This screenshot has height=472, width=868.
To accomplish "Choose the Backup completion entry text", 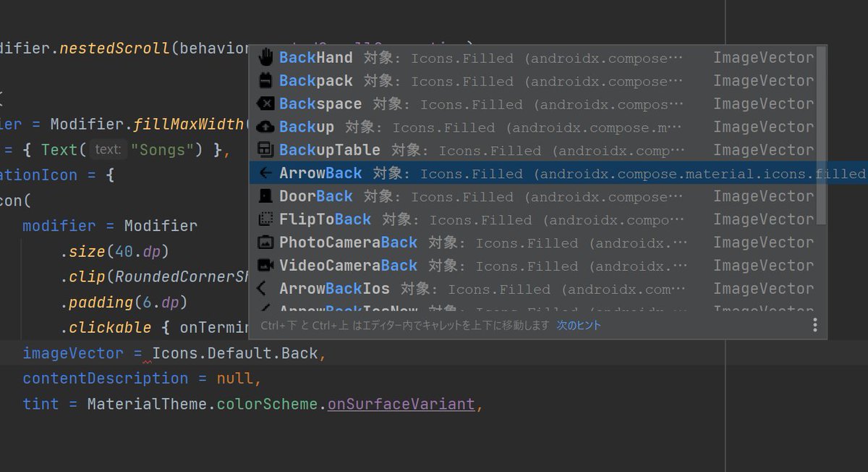I will coord(307,127).
